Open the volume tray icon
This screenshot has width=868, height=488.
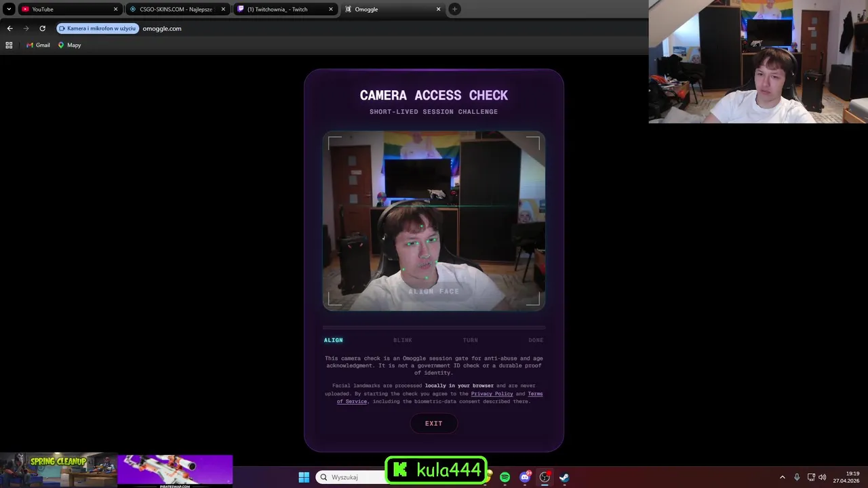click(x=823, y=477)
